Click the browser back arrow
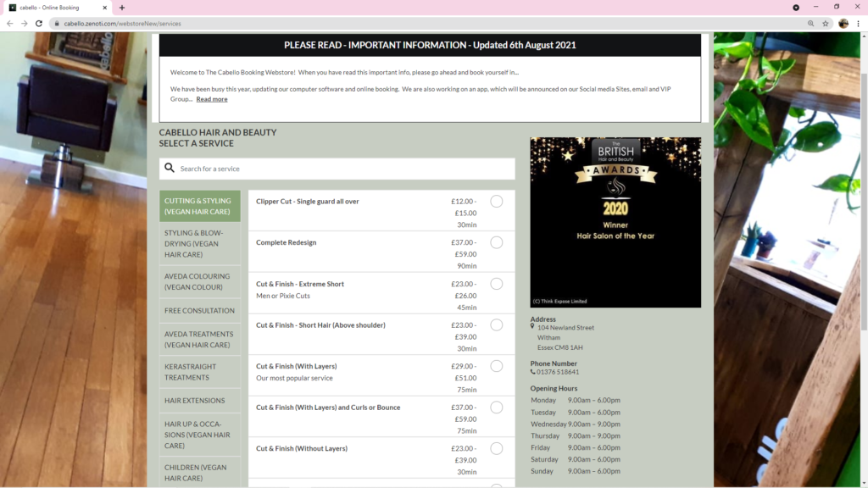Viewport: 868px width, 488px height. (x=9, y=23)
